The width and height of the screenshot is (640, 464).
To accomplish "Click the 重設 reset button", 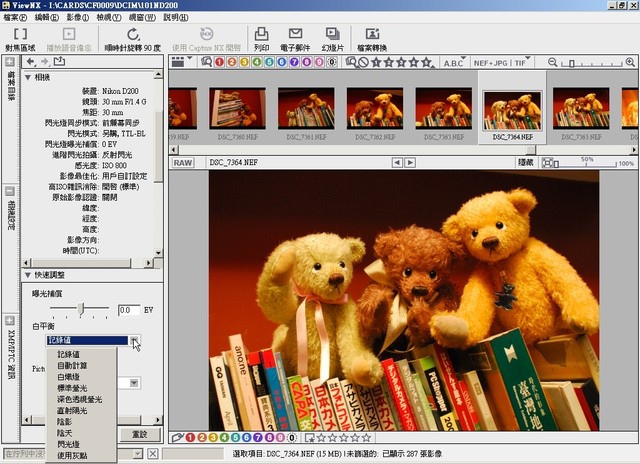I will tap(140, 434).
